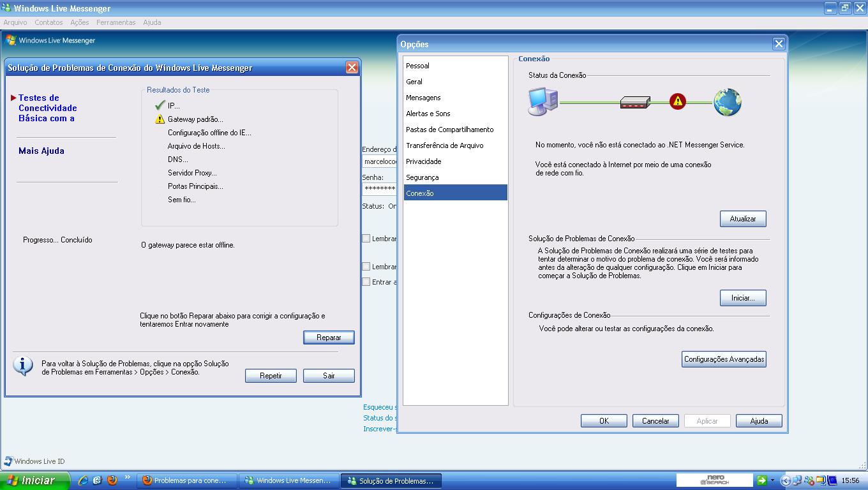Image resolution: width=868 pixels, height=490 pixels.
Task: Click yellow warning icon beside Gateway padrão
Action: [160, 119]
